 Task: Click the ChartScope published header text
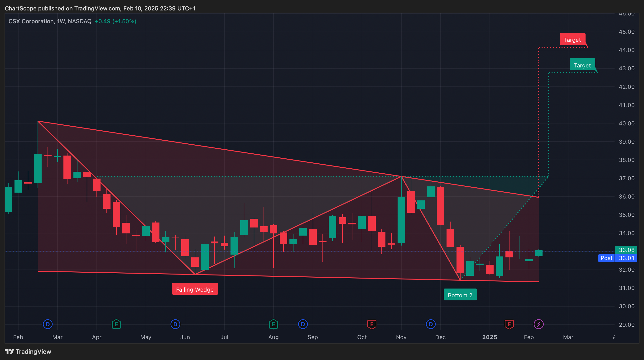coord(100,8)
